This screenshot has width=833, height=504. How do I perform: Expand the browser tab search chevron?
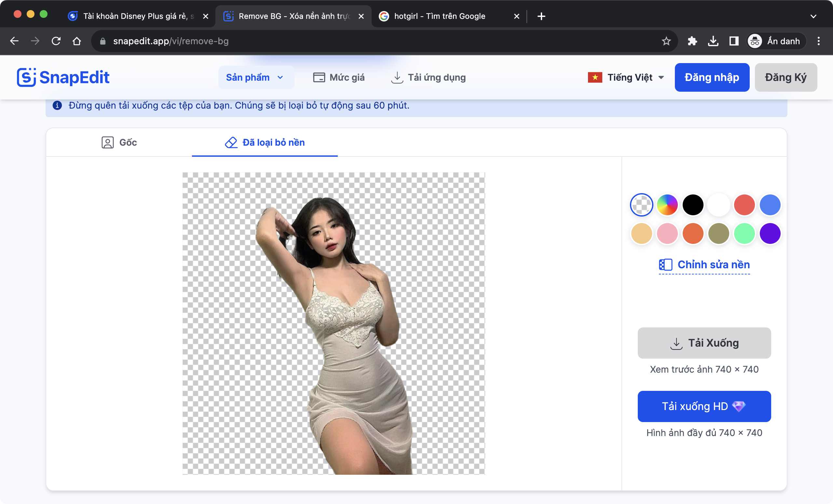813,16
